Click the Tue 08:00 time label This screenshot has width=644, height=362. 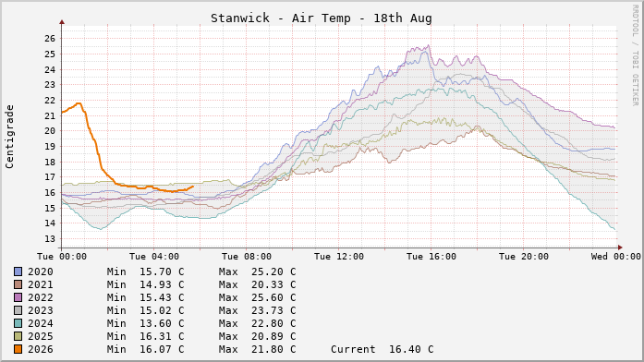click(247, 257)
